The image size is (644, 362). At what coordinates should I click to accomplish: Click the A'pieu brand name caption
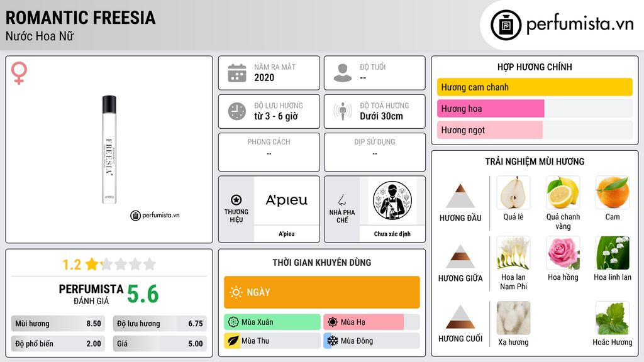click(287, 234)
